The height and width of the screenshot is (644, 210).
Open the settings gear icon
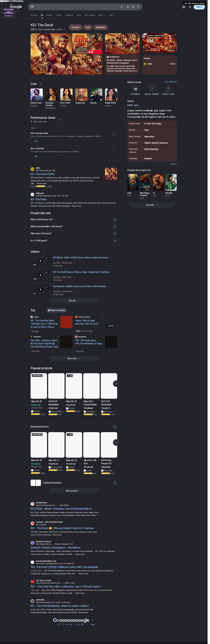(x=184, y=7)
